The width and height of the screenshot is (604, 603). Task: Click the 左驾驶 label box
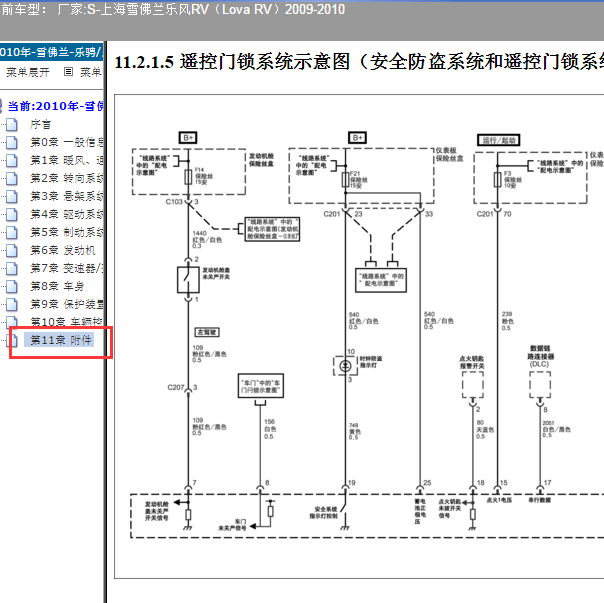pos(207,332)
